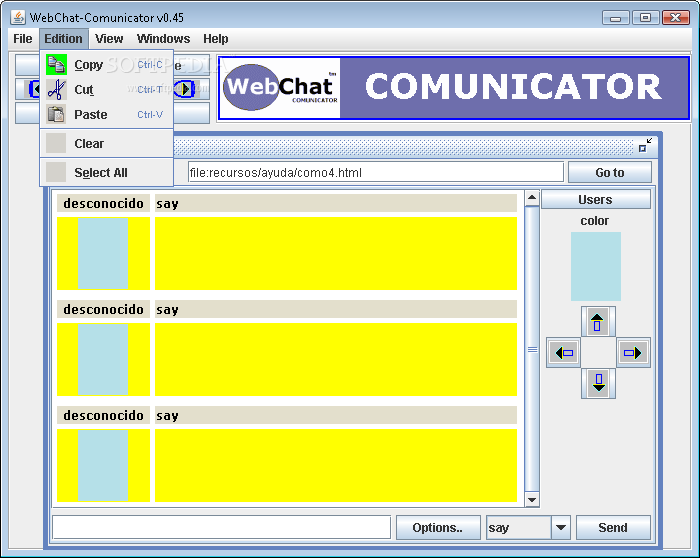This screenshot has width=700, height=558.
Task: Click the left arrow direction button
Action: pos(564,353)
